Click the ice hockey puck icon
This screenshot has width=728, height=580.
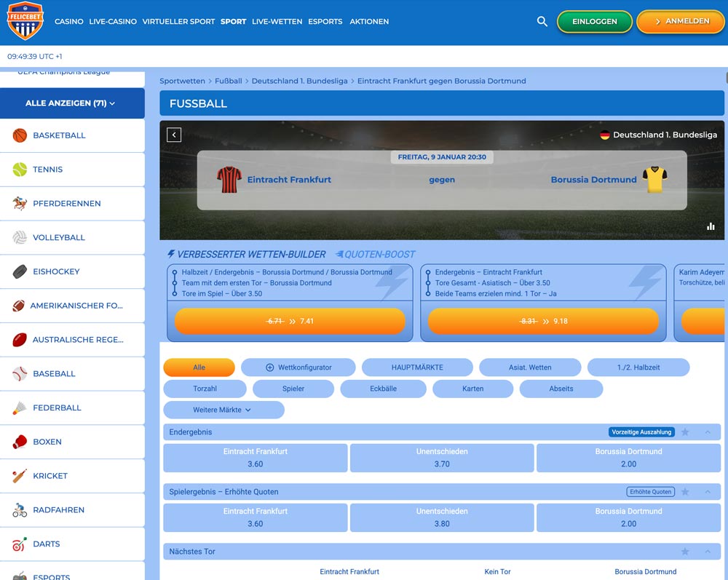(20, 271)
